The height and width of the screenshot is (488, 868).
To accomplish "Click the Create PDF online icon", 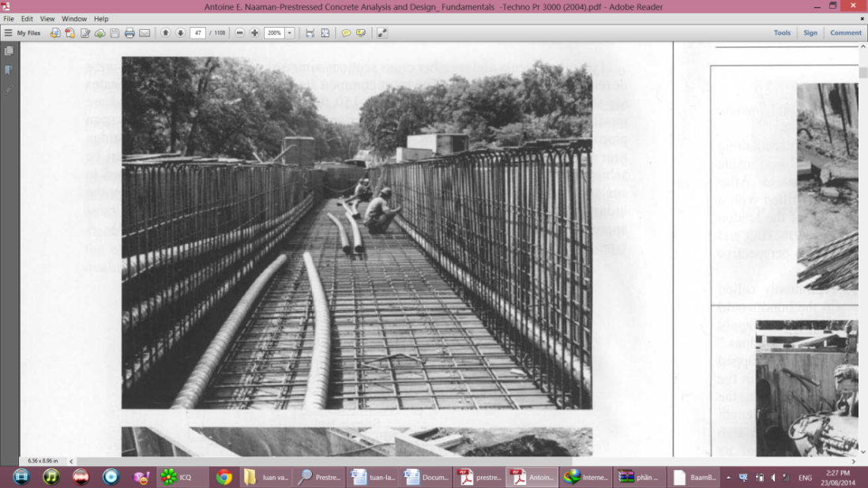I will [x=70, y=33].
